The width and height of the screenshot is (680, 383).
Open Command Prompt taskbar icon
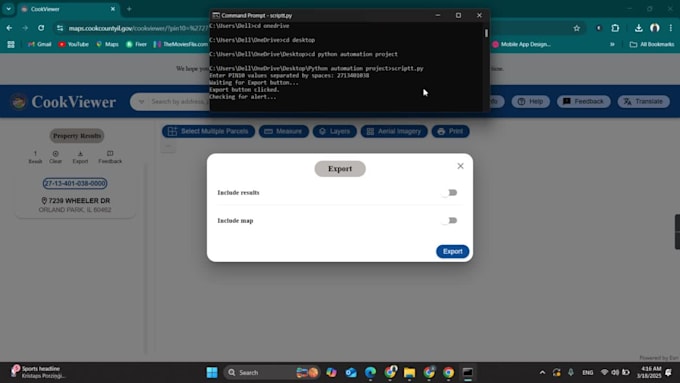tap(468, 372)
